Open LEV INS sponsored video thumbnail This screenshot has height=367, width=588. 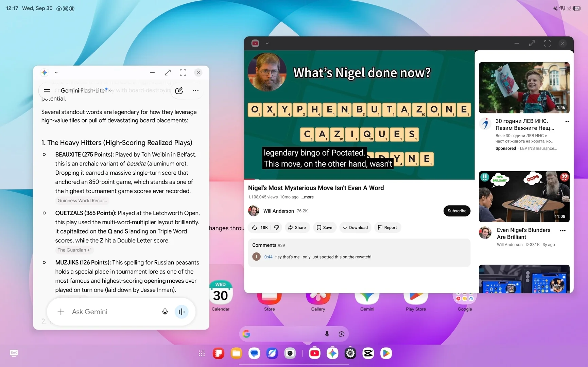524,88
